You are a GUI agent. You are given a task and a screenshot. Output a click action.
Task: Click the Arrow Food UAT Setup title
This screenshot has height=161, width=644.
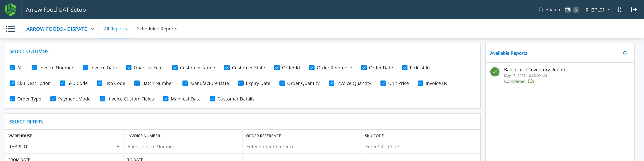(56, 10)
